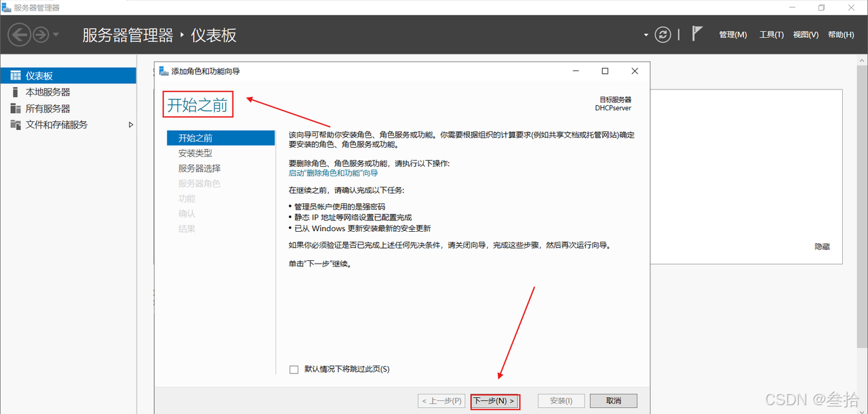
Task: Open the 工具(T) menu
Action: [771, 35]
